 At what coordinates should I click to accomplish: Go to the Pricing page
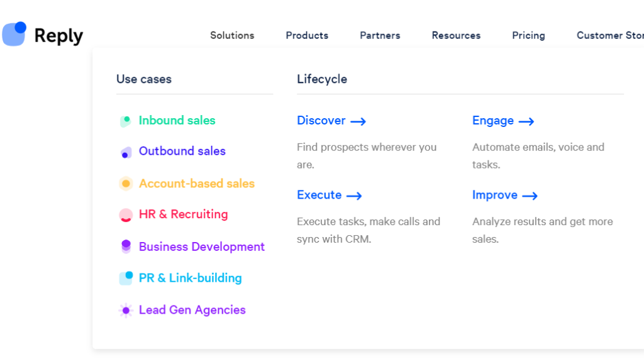coord(528,36)
